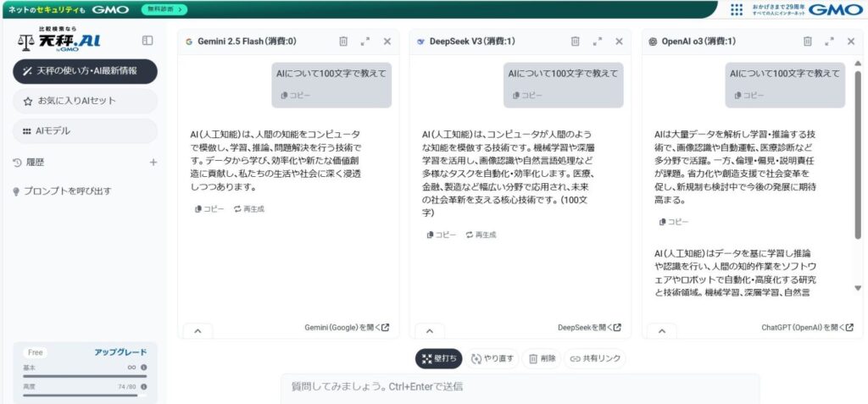The image size is (868, 404).
Task: Copy the first OpenAI o3 answer
Action: pyautogui.click(x=674, y=222)
